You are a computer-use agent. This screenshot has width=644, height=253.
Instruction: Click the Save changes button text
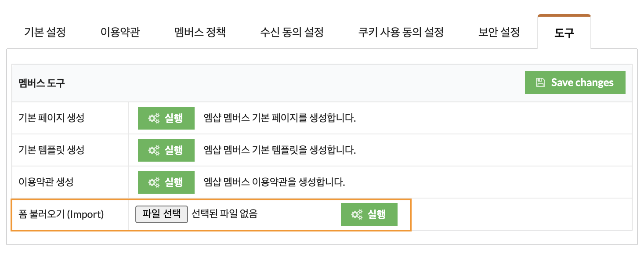tap(582, 82)
